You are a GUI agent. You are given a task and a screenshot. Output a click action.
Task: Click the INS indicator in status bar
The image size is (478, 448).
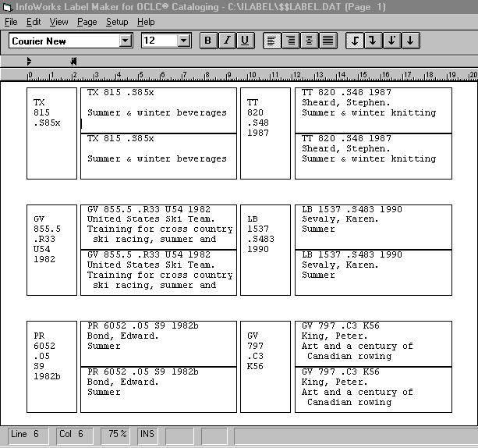147,433
